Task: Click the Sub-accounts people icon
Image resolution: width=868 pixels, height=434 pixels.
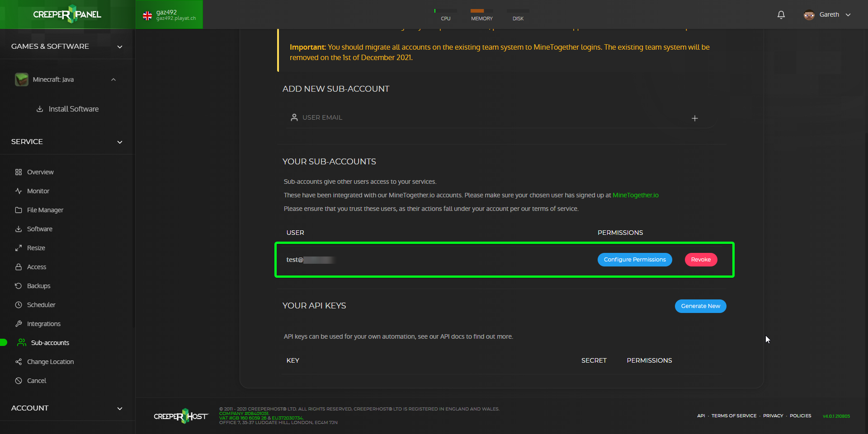Action: 21,343
